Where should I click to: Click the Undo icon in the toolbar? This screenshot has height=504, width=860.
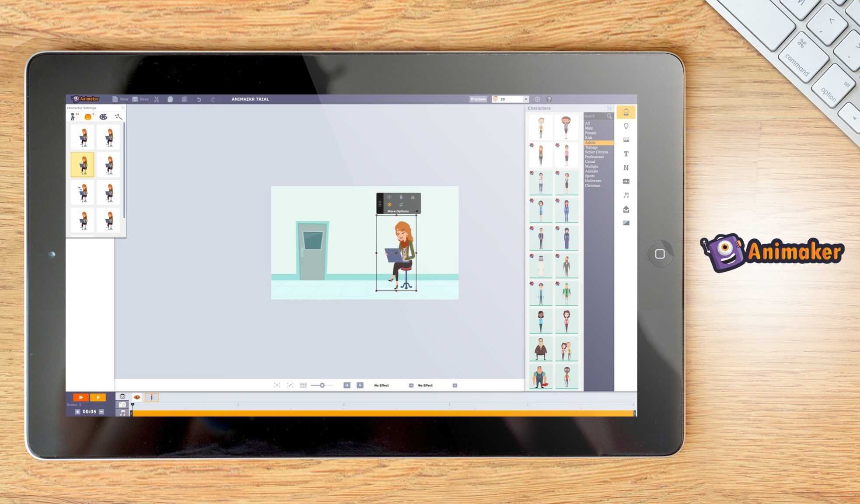click(x=199, y=99)
